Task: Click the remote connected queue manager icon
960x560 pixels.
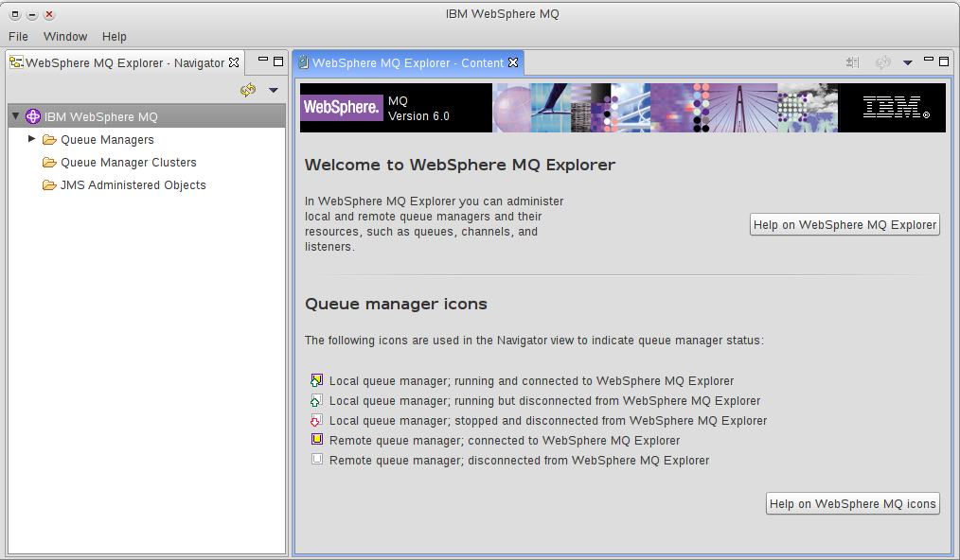Action: click(x=317, y=440)
